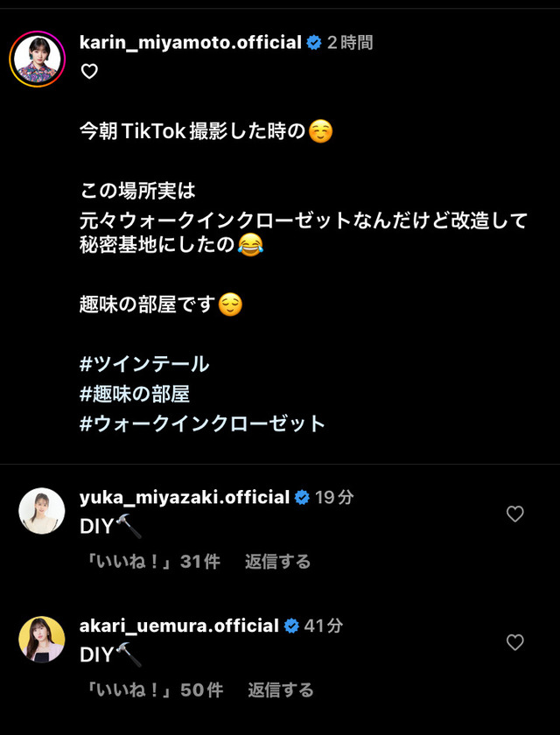Like akari_uemura.official's comment with heart
The width and height of the screenshot is (560, 735).
coord(515,642)
